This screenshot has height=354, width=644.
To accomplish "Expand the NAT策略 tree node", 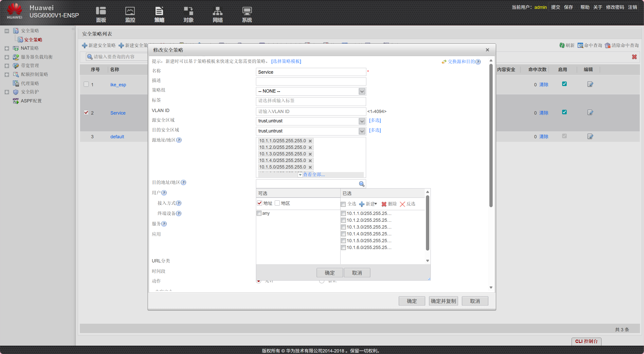I will tap(7, 48).
